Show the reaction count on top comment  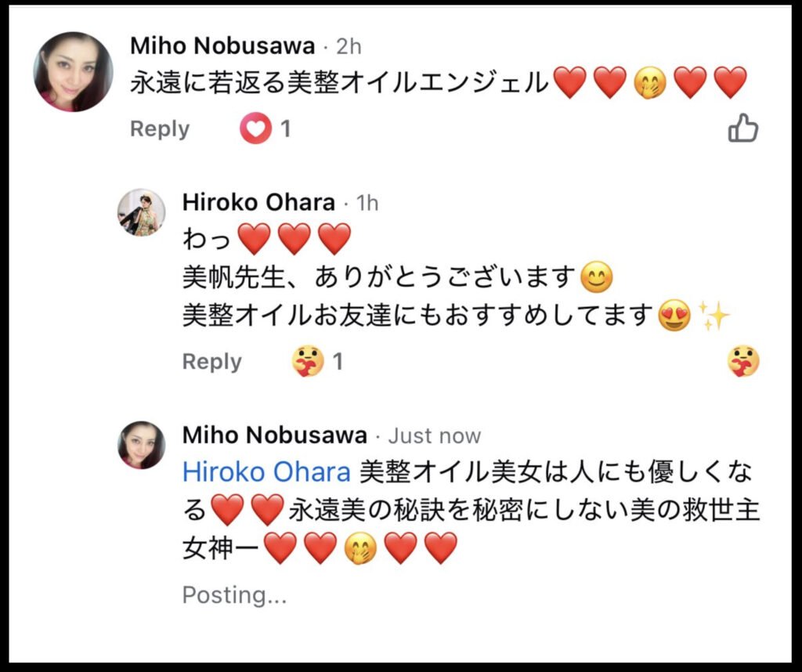tap(286, 128)
